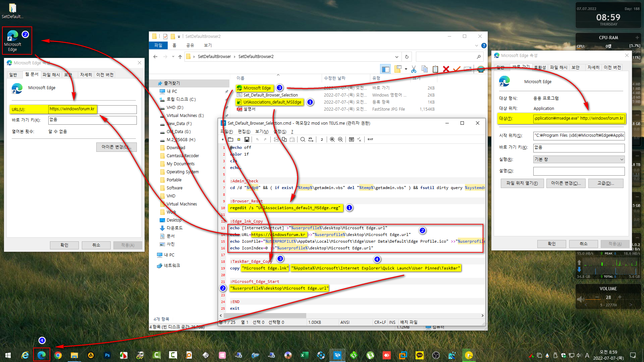Select UrlAssociations_default_MSEdge file in Explorer

(269, 102)
